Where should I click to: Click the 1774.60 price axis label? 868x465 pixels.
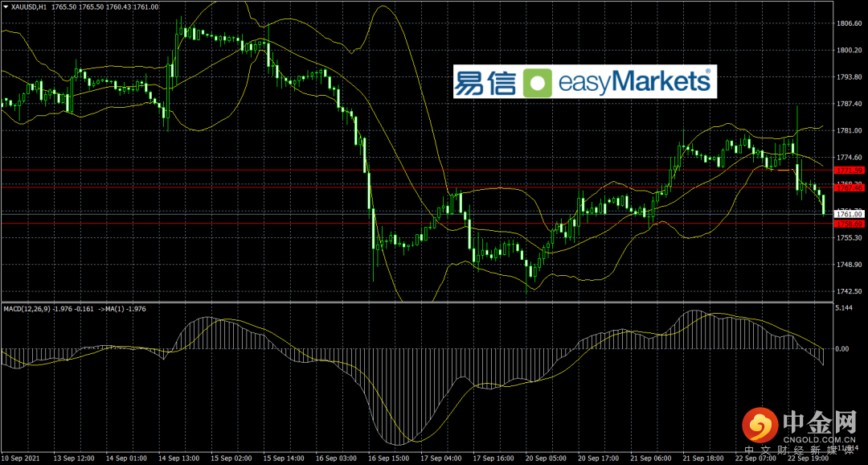(850, 158)
